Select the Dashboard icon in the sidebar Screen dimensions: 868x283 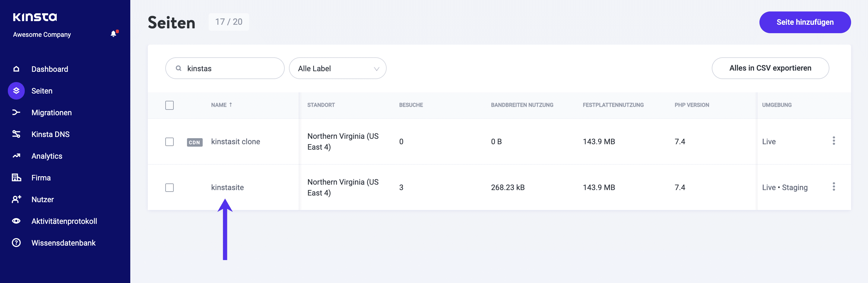(16, 69)
